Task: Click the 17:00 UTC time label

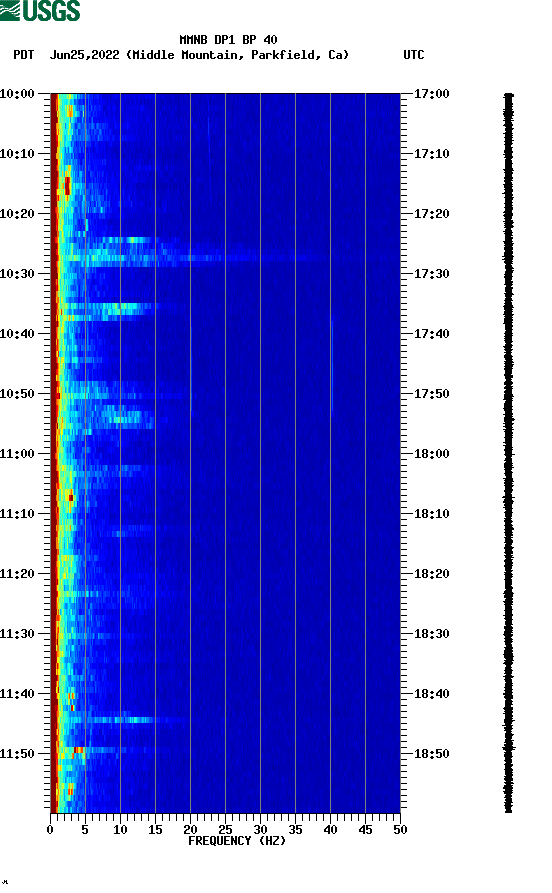Action: coord(431,93)
